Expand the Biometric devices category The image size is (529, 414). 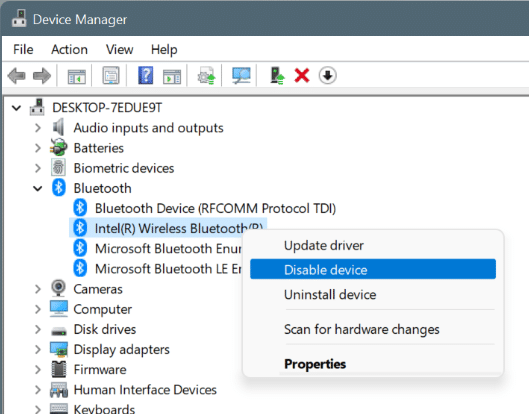38,168
